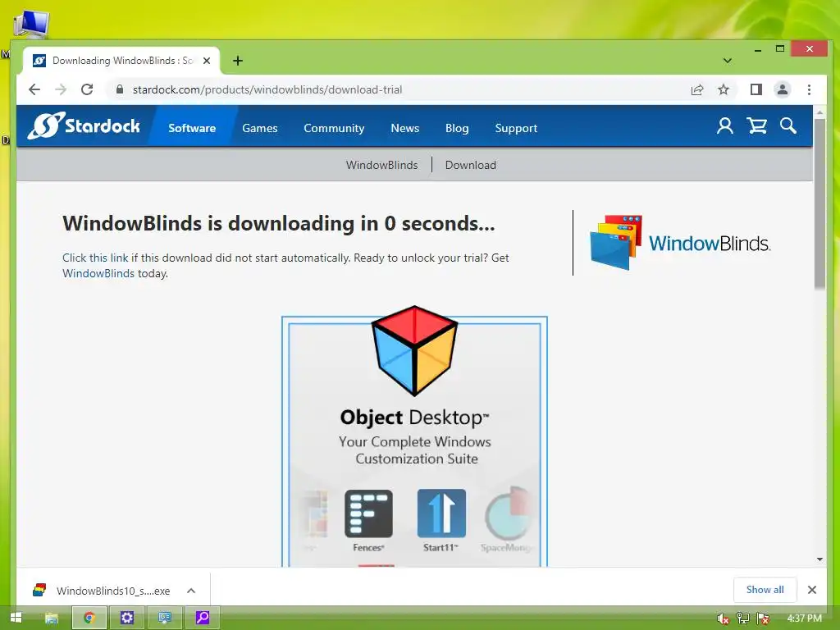
Task: Open the Stardock account icon
Action: tap(725, 126)
